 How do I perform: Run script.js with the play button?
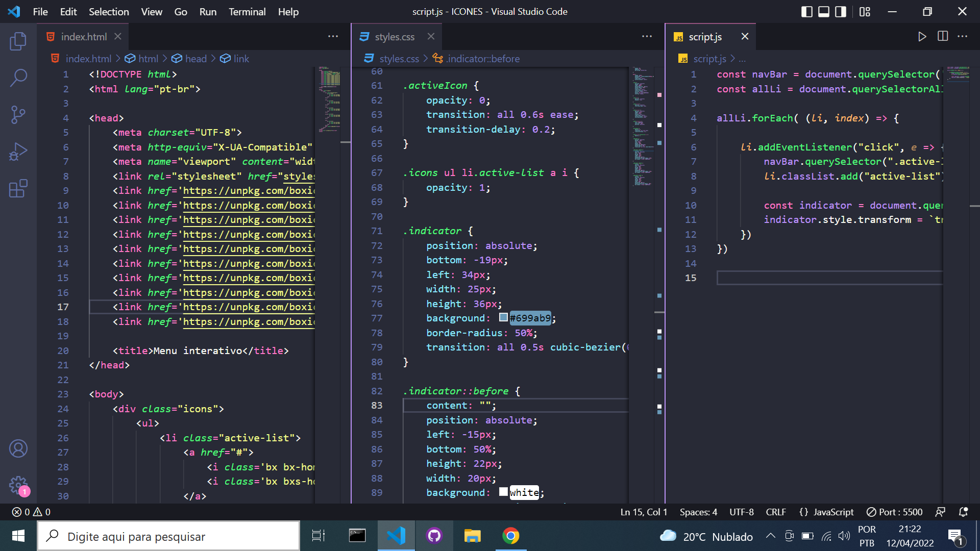pos(922,36)
